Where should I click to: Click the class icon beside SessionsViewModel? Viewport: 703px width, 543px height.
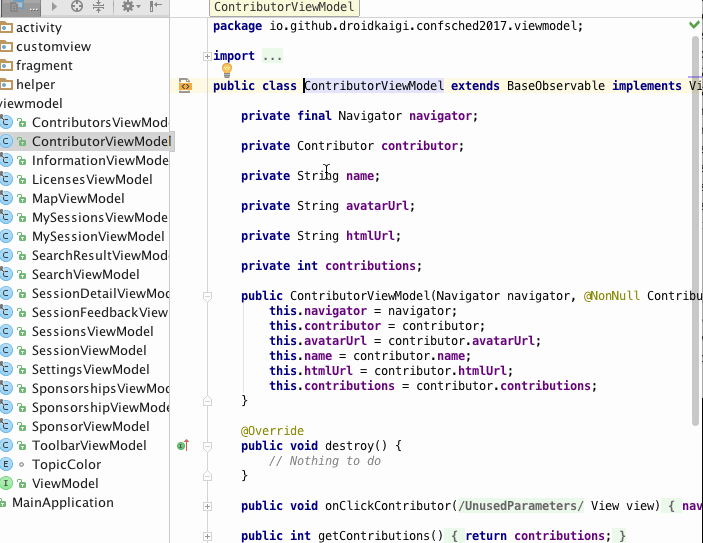point(6,331)
